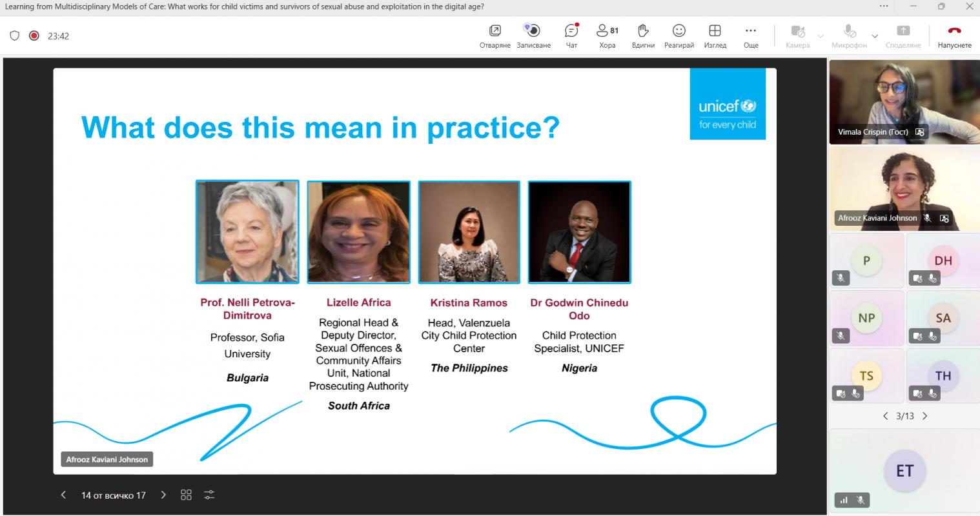Click the window's three-dot menu in title bar
Screen dimensions: 980x516
click(884, 6)
